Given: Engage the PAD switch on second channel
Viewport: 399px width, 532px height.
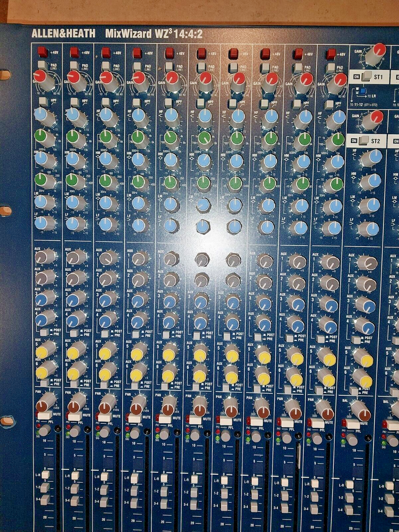Looking at the screenshot, I should coord(74,66).
